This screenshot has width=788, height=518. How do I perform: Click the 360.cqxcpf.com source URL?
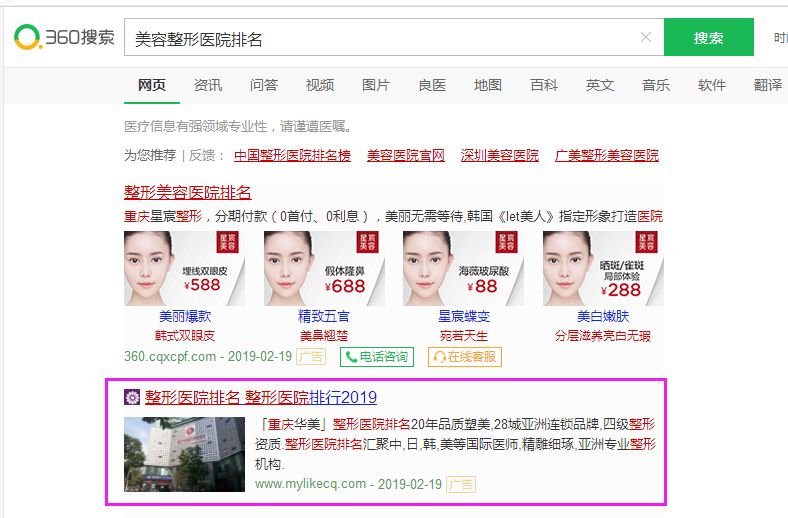tap(170, 357)
